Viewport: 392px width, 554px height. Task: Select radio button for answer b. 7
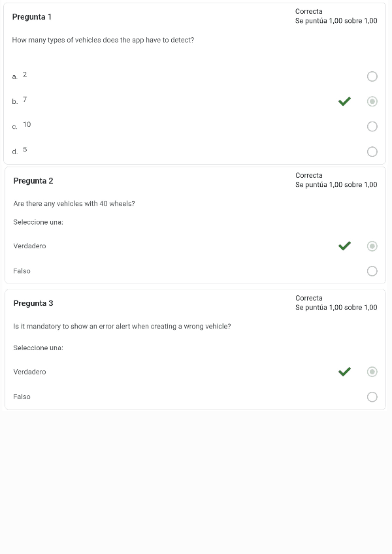(372, 101)
